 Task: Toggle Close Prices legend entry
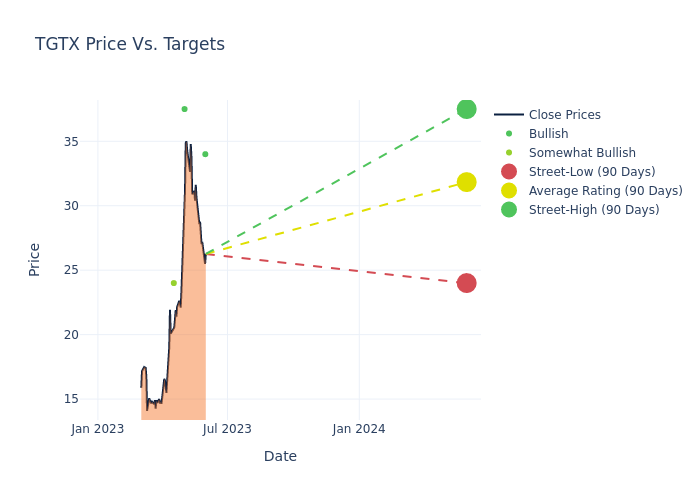point(564,115)
